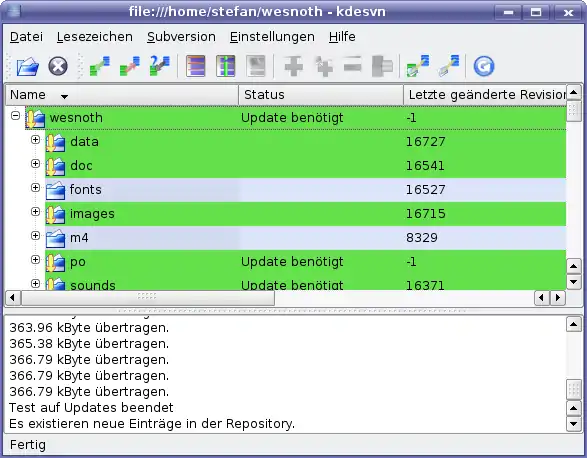Click the open folder toolbar icon
Viewport: 587px width, 458px height.
click(28, 67)
